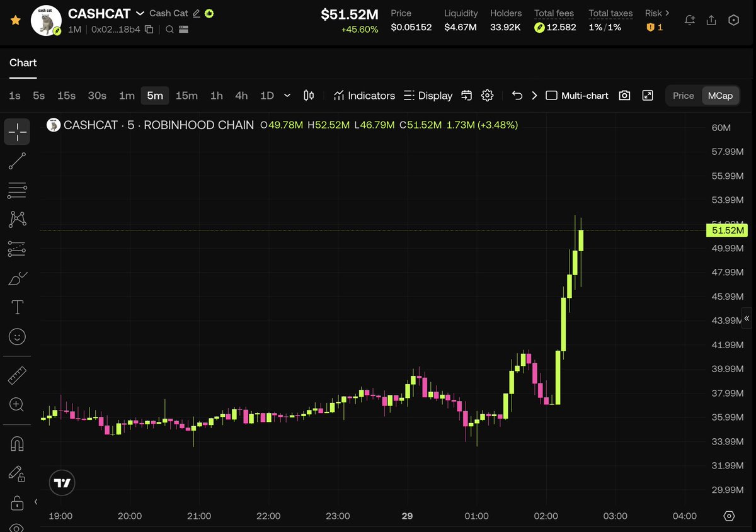Click the Total fees label
Image resolution: width=756 pixels, height=532 pixels.
[554, 13]
